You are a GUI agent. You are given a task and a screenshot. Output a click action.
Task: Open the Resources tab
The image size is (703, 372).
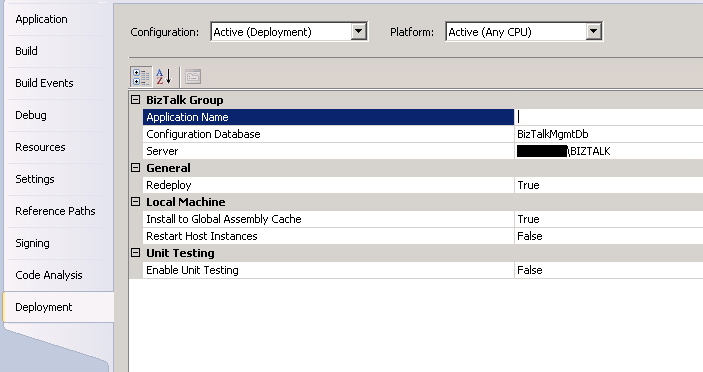coord(40,147)
